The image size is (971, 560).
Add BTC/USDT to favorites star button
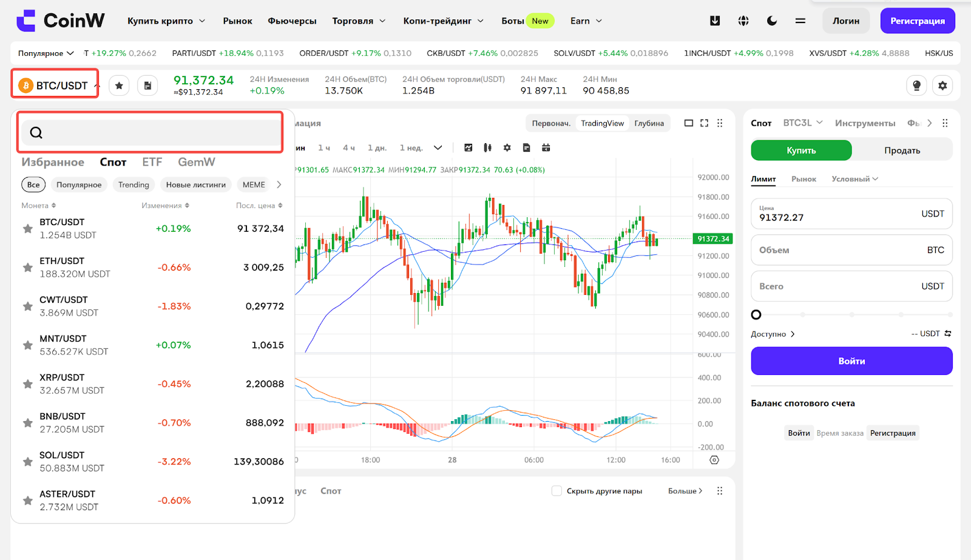pyautogui.click(x=119, y=86)
